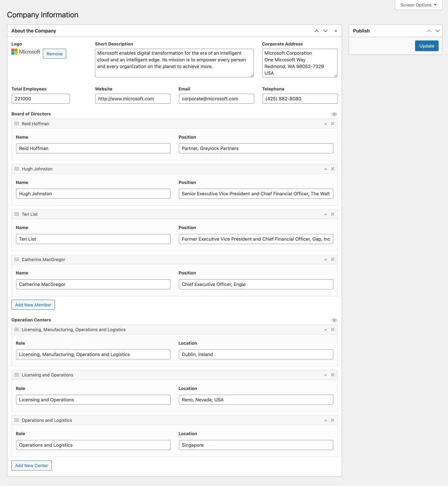Viewport: 448px width, 486px height.
Task: Edit the Corporate Address textarea
Action: 300,63
